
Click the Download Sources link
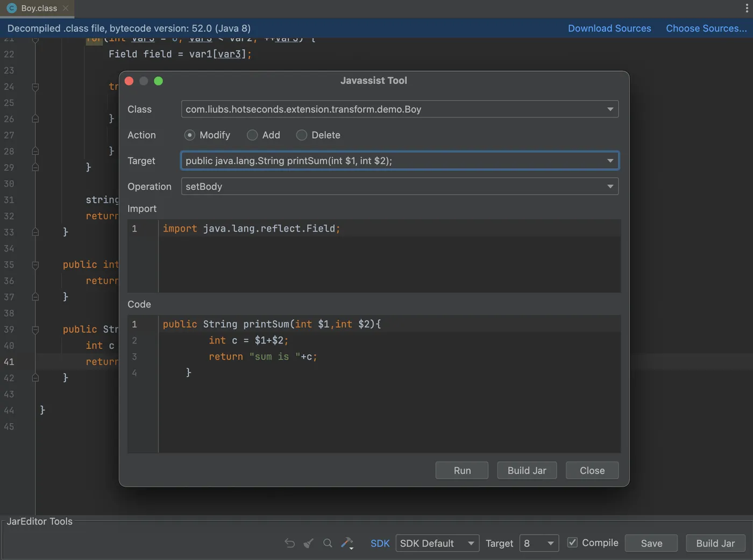(609, 28)
